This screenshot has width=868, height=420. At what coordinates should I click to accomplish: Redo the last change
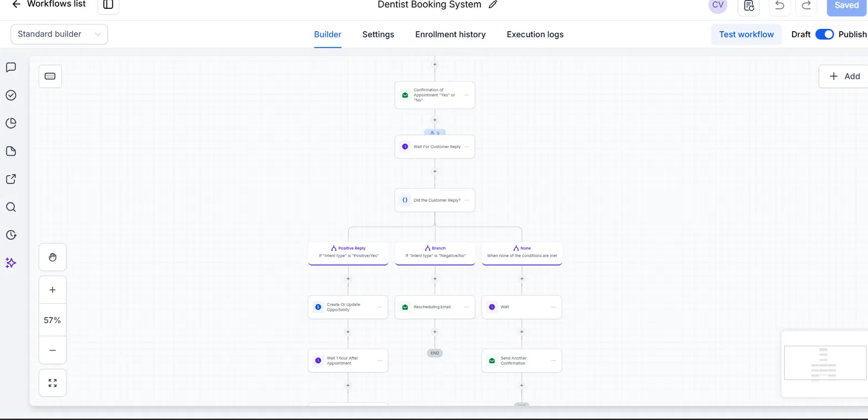[x=806, y=6]
